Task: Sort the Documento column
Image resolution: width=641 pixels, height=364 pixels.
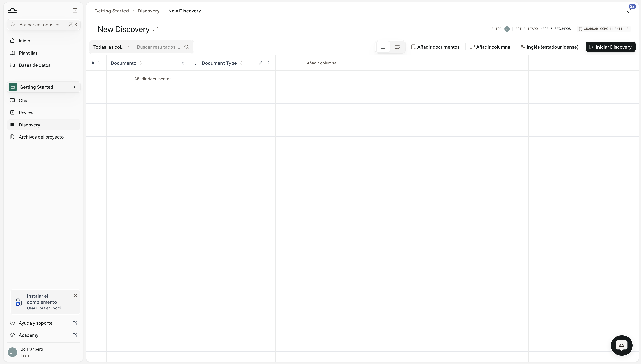Action: [x=141, y=63]
